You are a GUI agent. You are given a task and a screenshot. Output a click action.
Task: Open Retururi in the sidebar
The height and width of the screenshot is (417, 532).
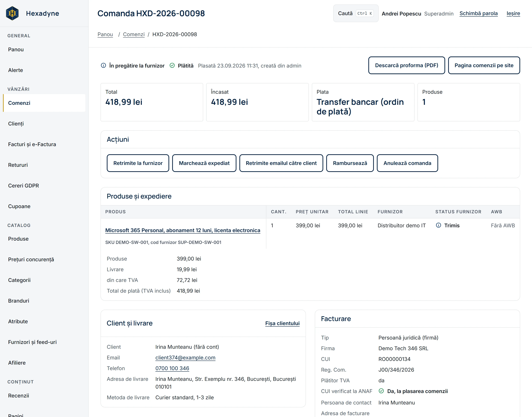(44, 165)
